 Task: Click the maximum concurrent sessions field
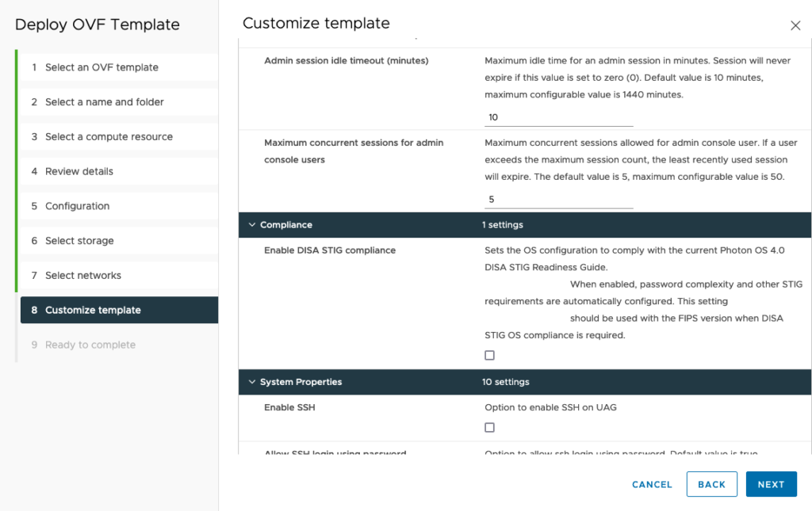coord(558,200)
